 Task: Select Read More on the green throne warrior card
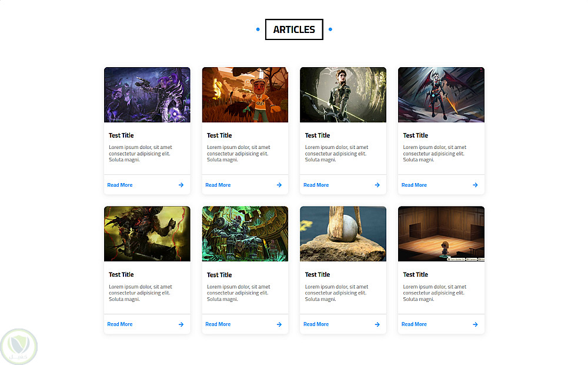click(x=218, y=324)
